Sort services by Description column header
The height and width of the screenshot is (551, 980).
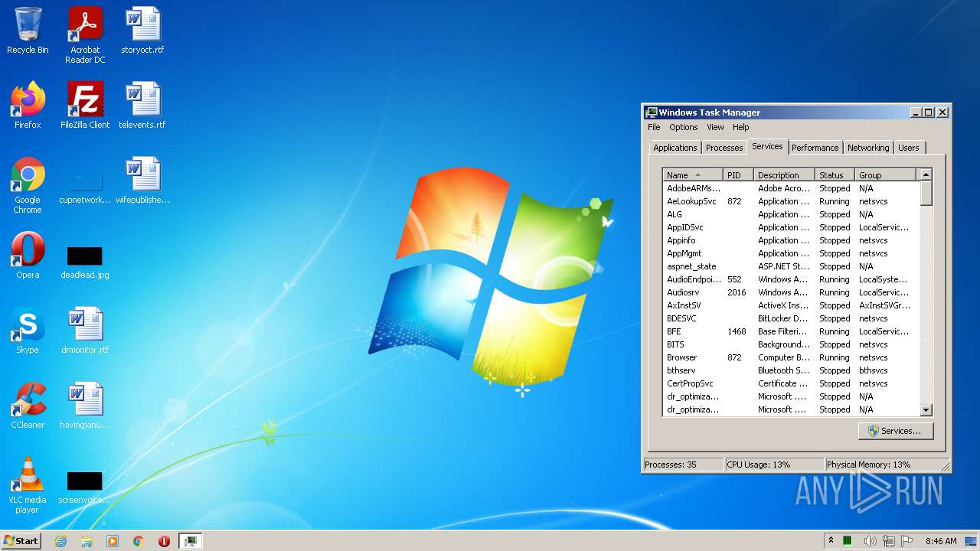pos(784,175)
